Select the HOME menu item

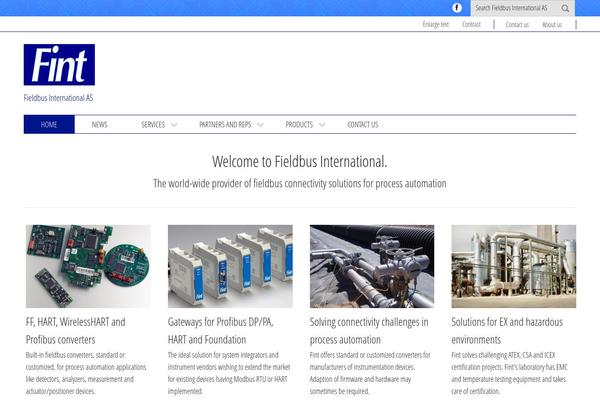click(49, 124)
